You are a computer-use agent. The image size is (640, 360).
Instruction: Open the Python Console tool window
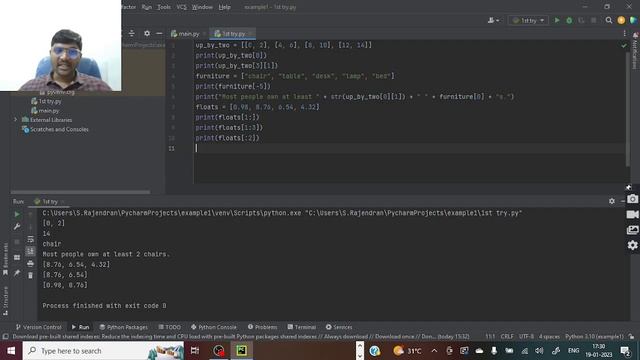pos(213,327)
